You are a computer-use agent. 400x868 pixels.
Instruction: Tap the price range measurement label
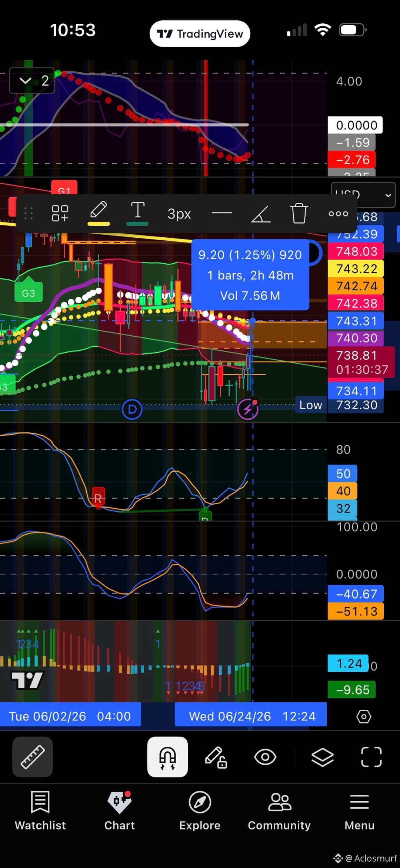tap(250, 275)
